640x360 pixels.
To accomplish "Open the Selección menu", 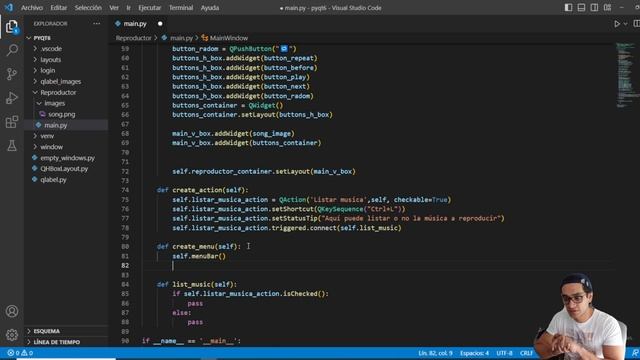I will point(88,8).
